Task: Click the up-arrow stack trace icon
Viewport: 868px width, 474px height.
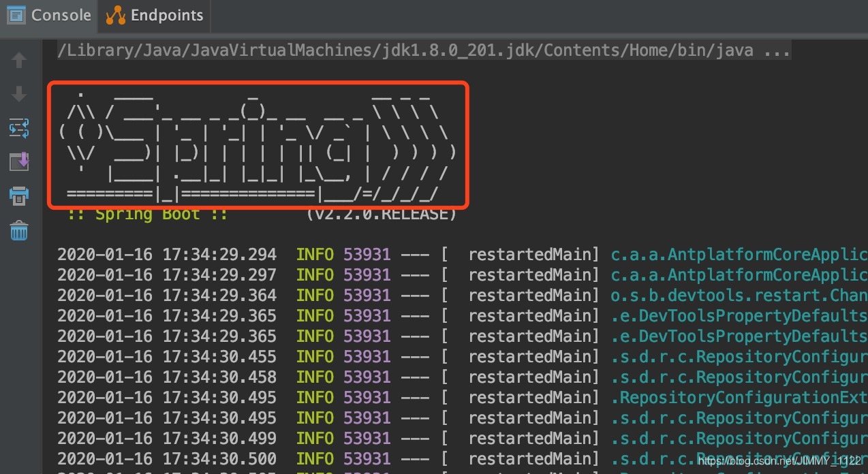Action: (19, 61)
